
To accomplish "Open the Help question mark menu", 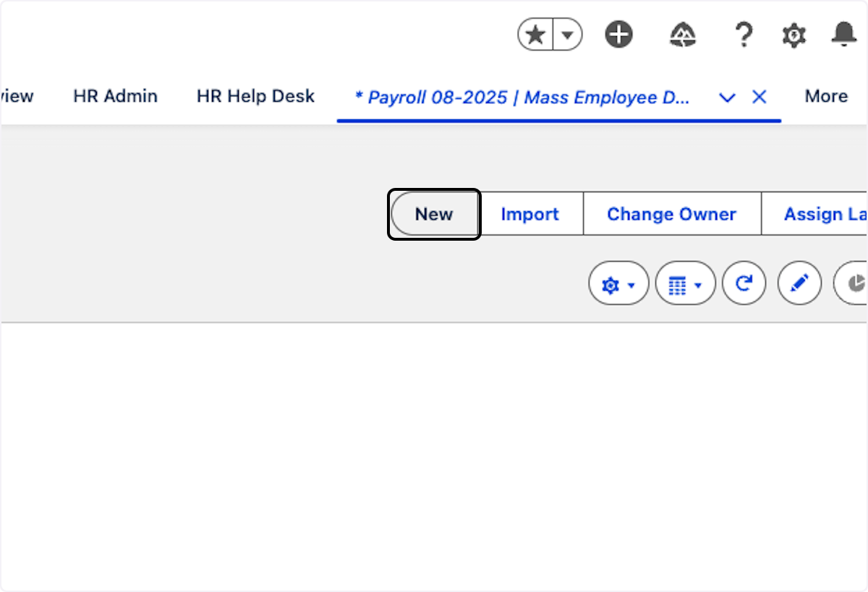I will point(743,35).
